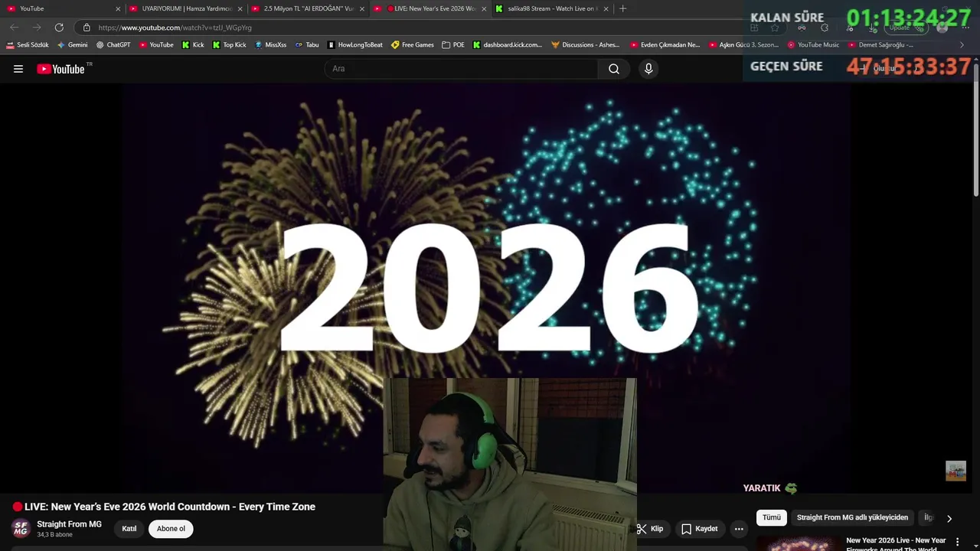
Task: Click the YouTube search magnifier button
Action: coord(614,69)
